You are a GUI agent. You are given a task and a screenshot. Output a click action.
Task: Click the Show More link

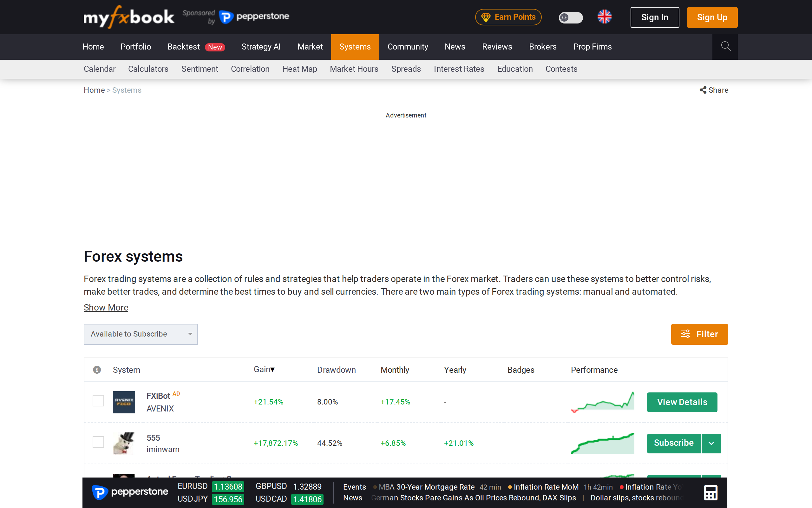coord(106,307)
